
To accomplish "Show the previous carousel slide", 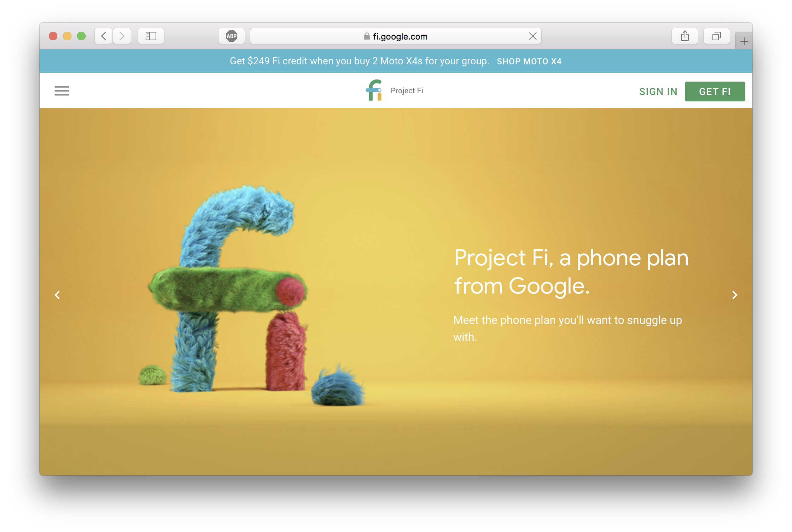I will pos(57,295).
